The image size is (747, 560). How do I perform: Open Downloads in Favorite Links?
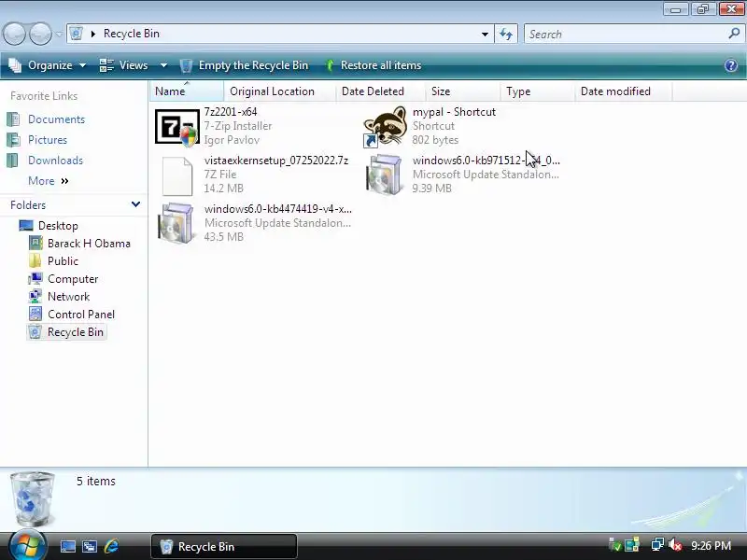tap(55, 161)
